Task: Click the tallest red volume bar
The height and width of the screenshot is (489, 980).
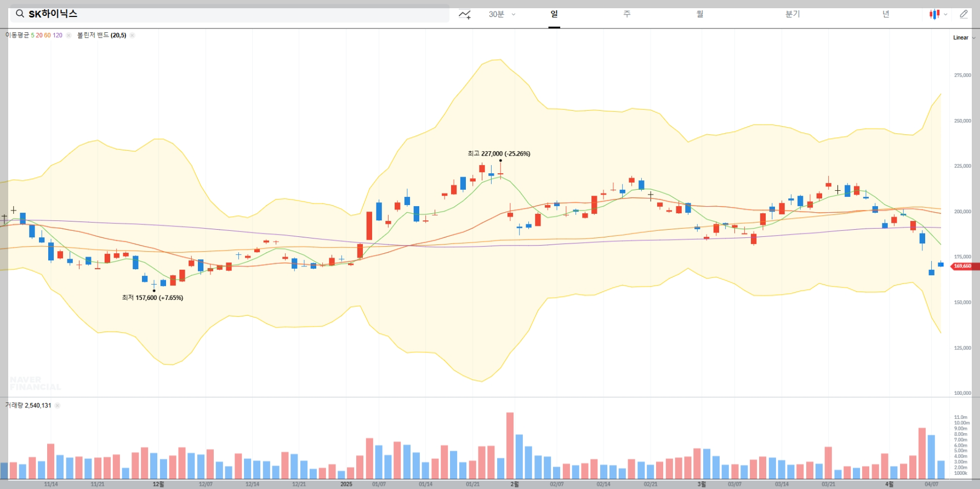Action: pos(510,446)
